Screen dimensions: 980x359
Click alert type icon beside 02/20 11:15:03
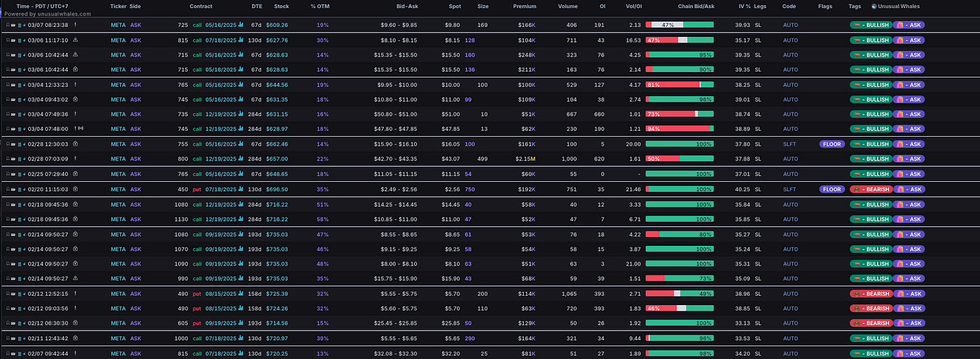[75, 189]
